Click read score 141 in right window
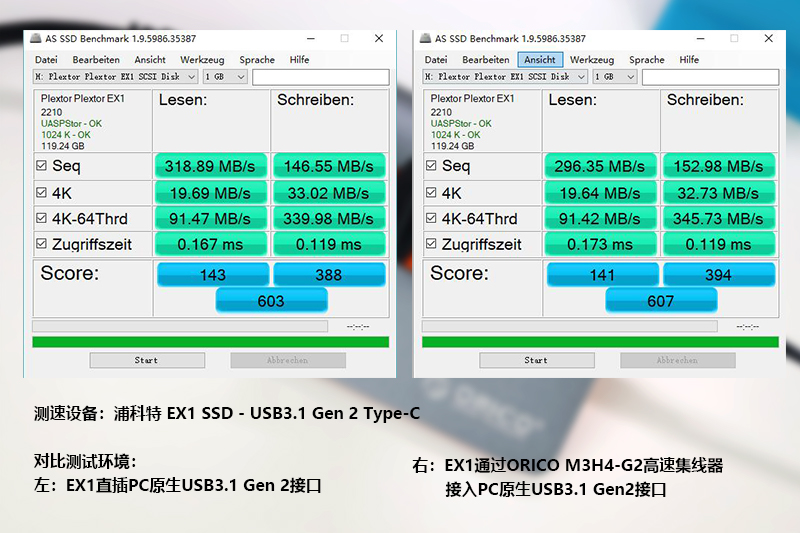Viewport: 800px width, 533px height. (x=603, y=274)
